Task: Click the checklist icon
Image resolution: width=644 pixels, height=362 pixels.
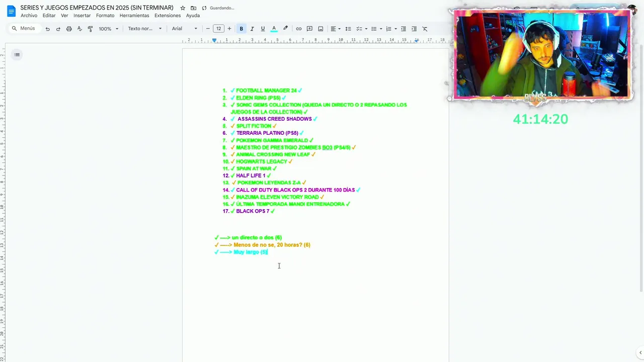Action: [359, 29]
